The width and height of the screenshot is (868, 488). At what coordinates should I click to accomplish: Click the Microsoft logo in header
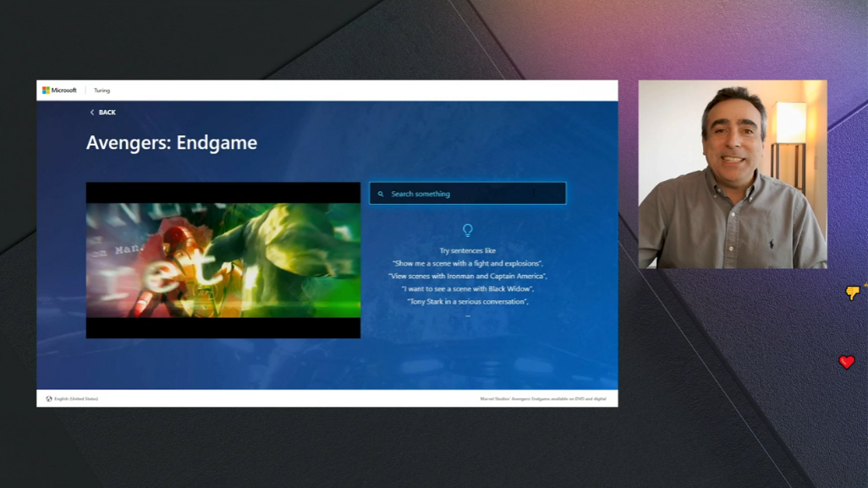point(60,90)
